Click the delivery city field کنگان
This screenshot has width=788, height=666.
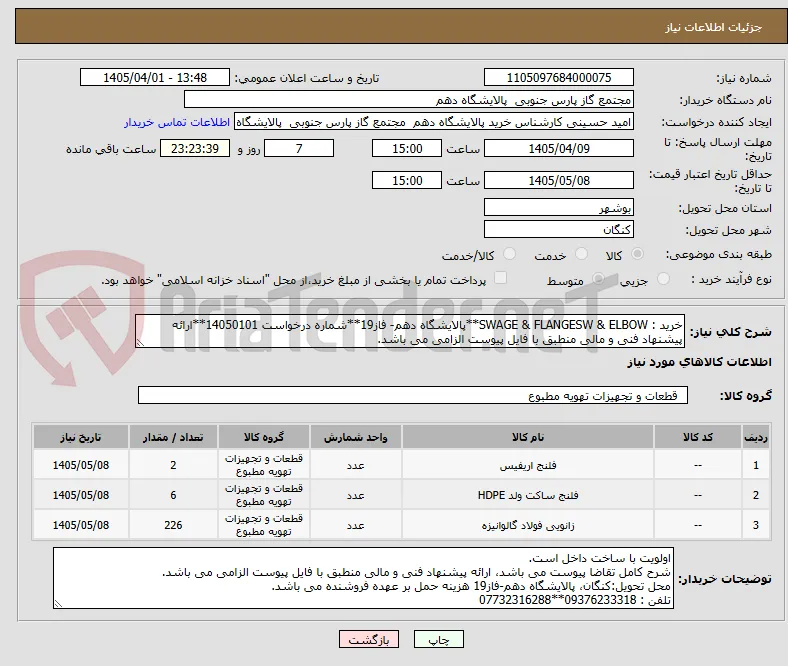point(558,229)
